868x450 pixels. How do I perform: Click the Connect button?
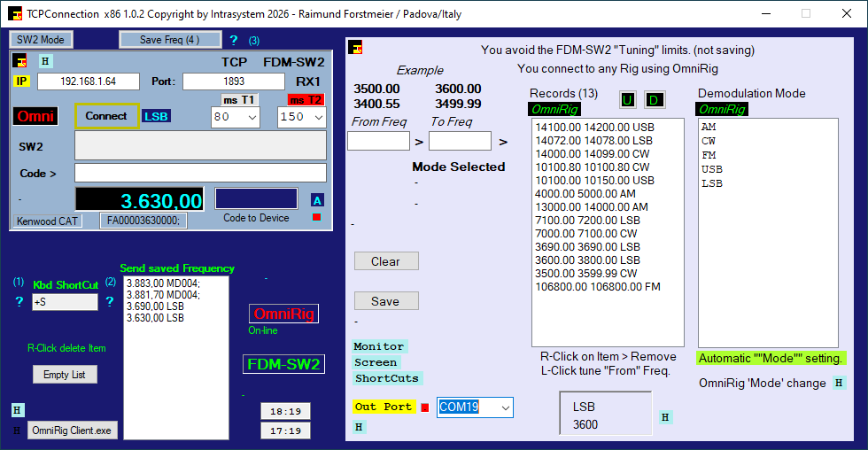(x=106, y=116)
